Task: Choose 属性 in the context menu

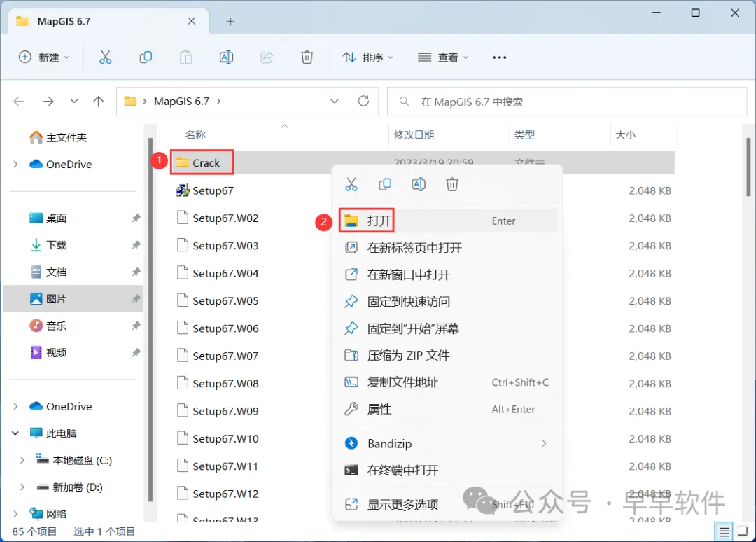Action: [x=447, y=410]
